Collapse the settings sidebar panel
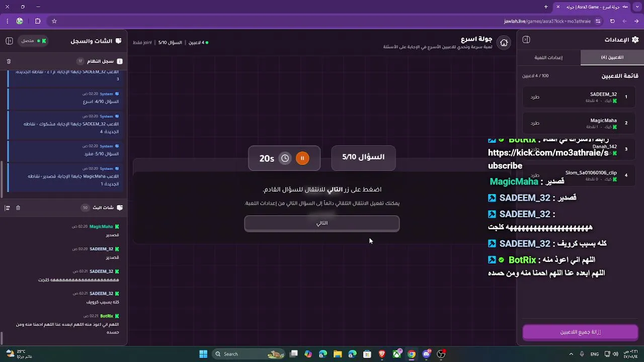Image resolution: width=644 pixels, height=362 pixels. tap(526, 40)
